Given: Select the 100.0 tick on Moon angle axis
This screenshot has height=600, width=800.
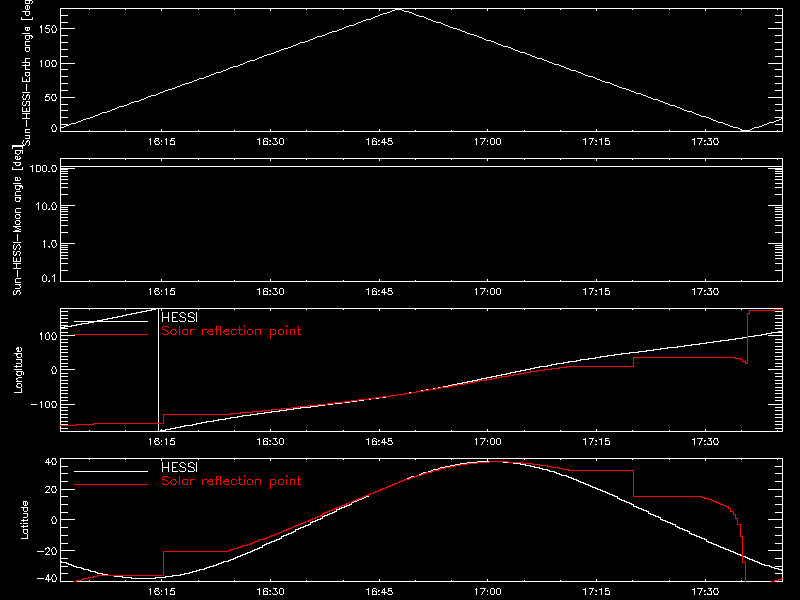Looking at the screenshot, I should (43, 169).
